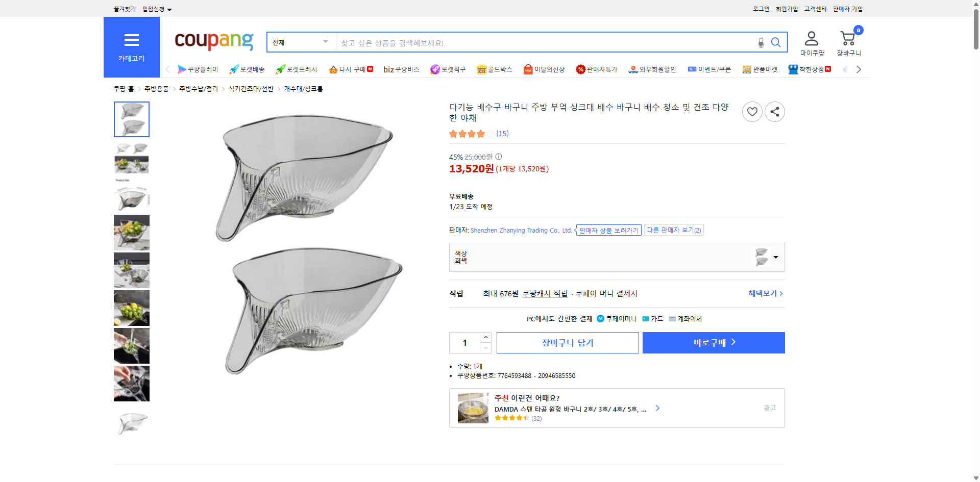Expand the 입점신청 dropdown arrow
The image size is (980, 482).
(170, 9)
